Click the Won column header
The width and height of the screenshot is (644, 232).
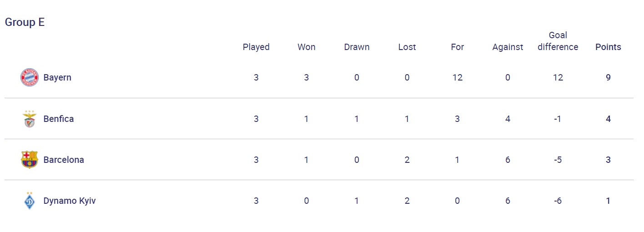point(307,47)
